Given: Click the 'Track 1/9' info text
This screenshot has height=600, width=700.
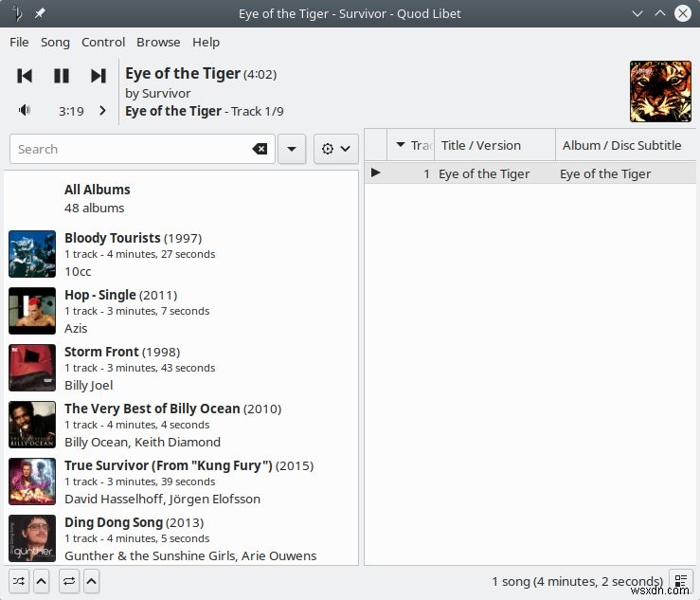Looking at the screenshot, I should click(x=257, y=111).
